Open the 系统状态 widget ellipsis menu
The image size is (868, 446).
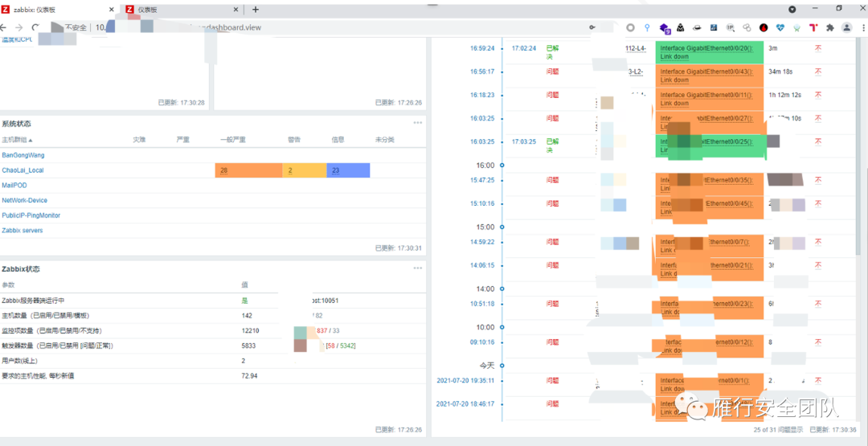coord(417,123)
